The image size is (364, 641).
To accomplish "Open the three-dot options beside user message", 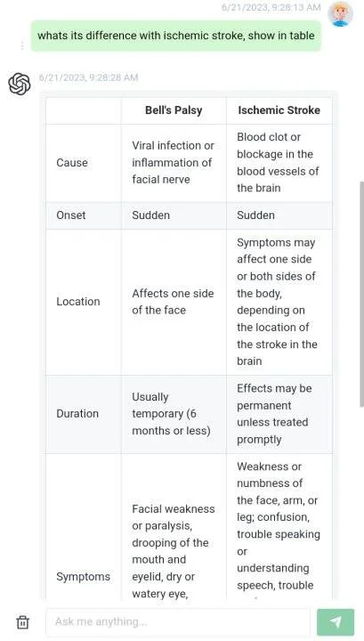I will pos(22,45).
